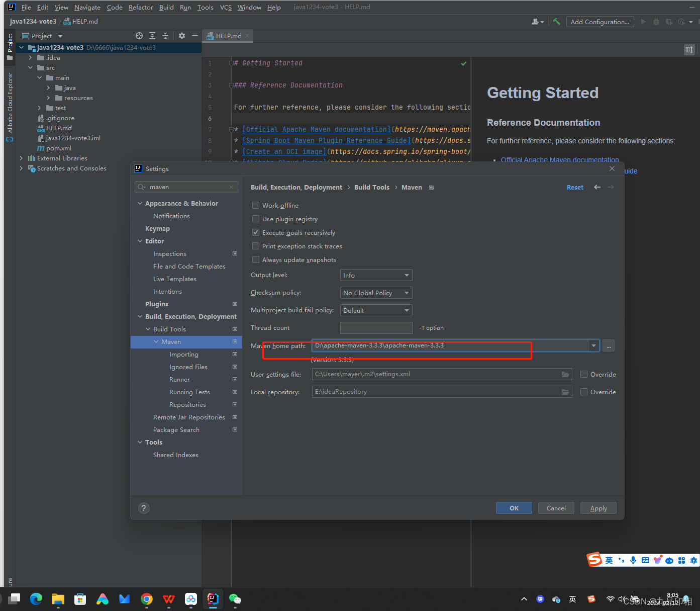The width and height of the screenshot is (700, 611).
Task: Click the Debug bug icon in toolbar
Action: (x=656, y=22)
